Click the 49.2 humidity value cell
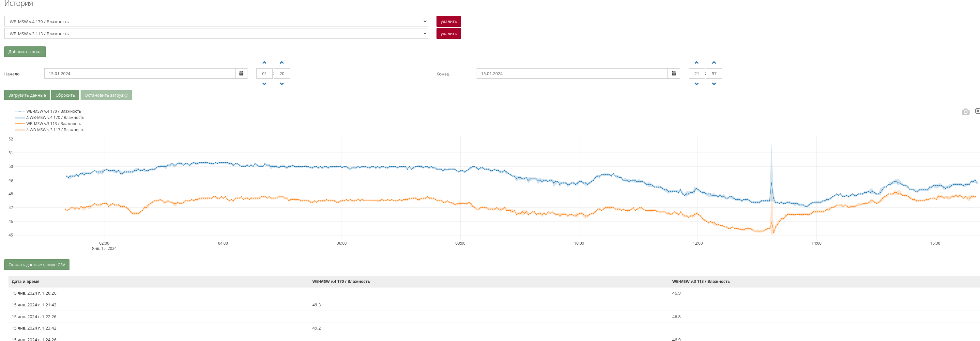The width and height of the screenshot is (980, 341). click(316, 328)
